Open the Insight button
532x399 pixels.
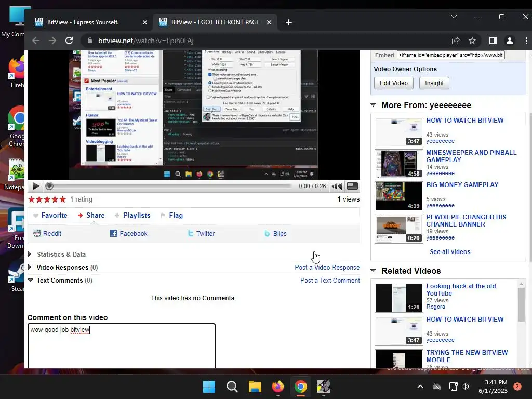(434, 83)
